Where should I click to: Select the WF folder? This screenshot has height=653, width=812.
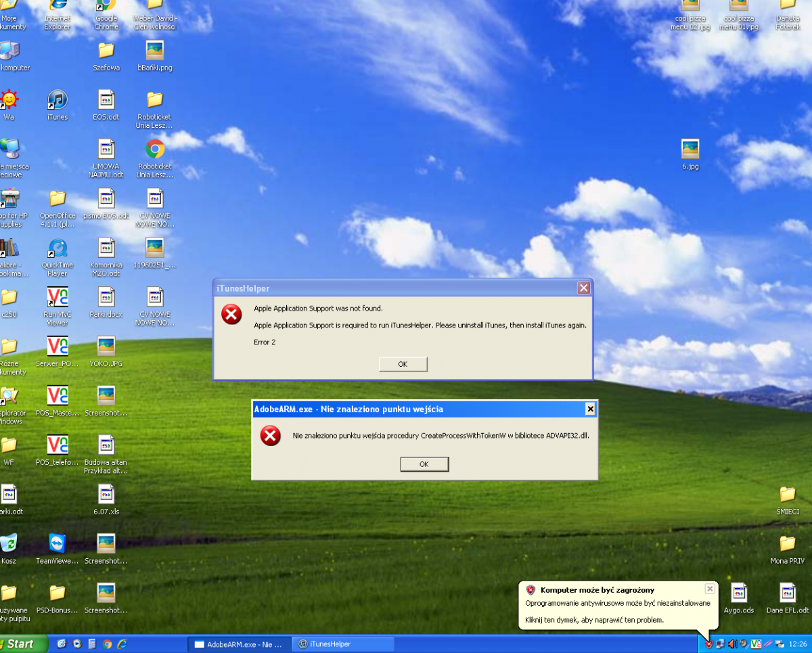(9, 451)
